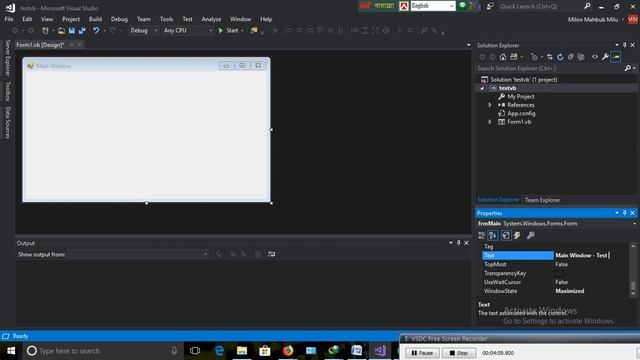Refresh Solution Explorer with the circular arrow
This screenshot has height=360, width=640.
click(560, 57)
